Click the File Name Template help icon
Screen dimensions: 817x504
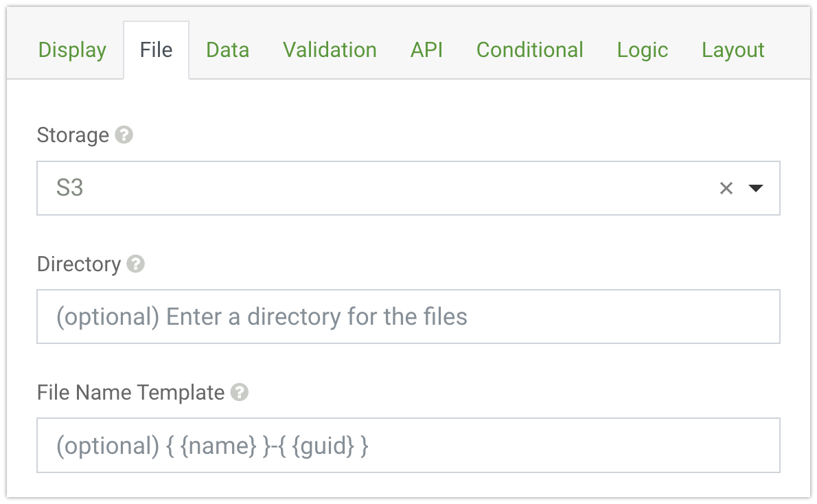click(240, 392)
